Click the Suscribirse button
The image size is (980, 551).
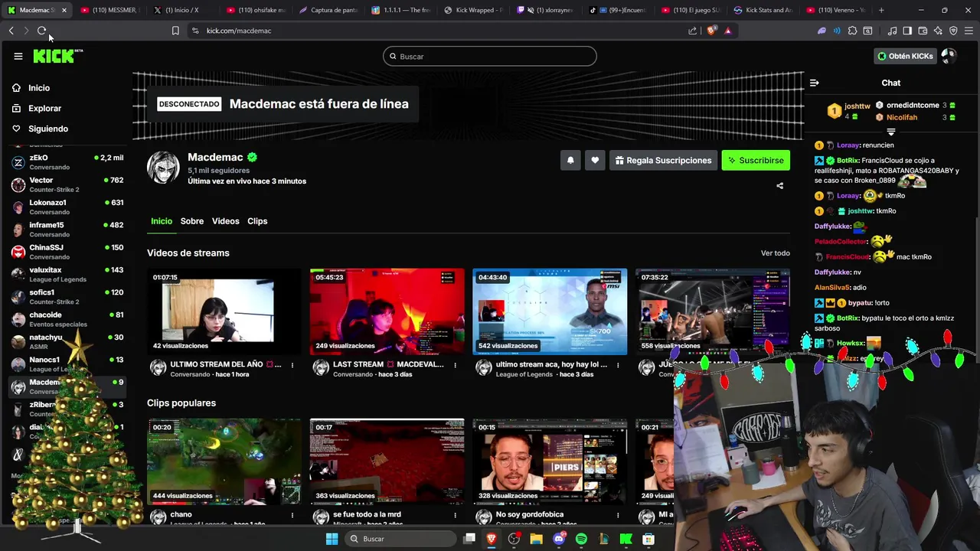[x=756, y=160]
